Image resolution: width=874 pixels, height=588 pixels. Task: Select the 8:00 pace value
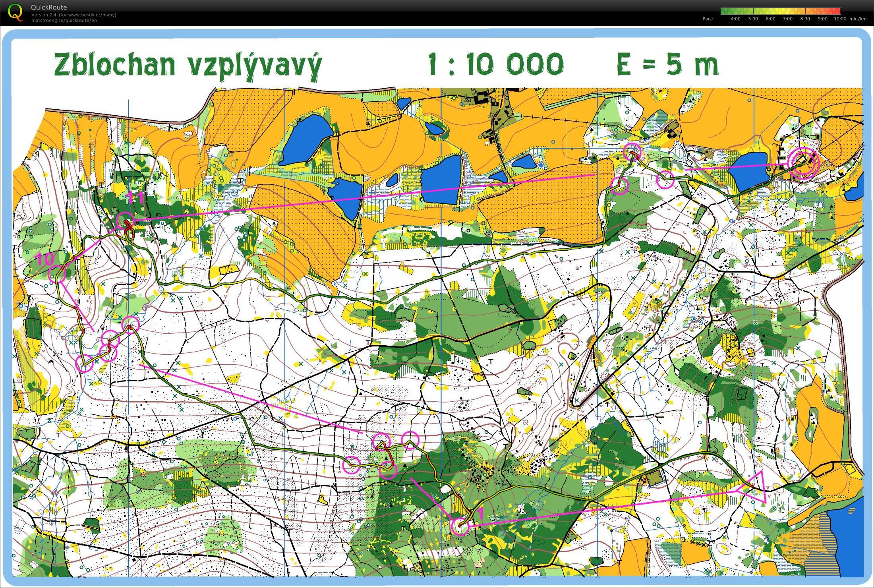point(805,19)
